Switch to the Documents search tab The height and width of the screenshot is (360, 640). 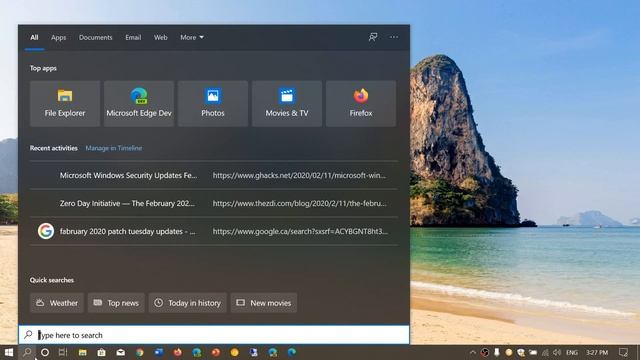(96, 38)
